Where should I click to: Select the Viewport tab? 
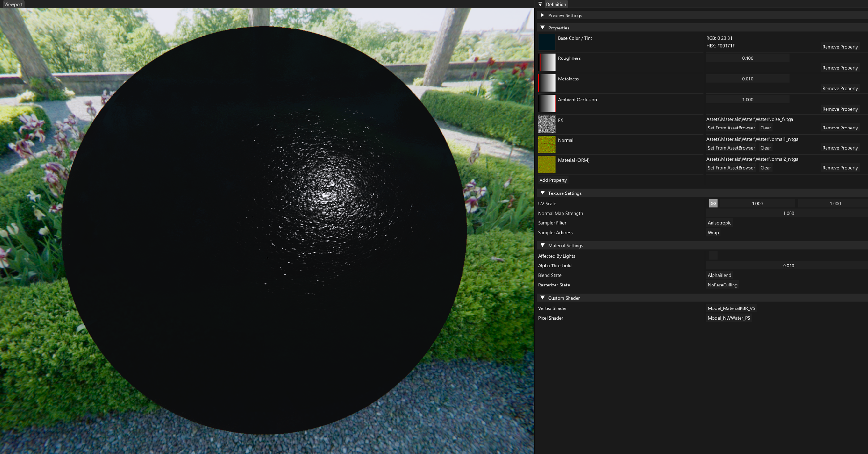tap(13, 4)
